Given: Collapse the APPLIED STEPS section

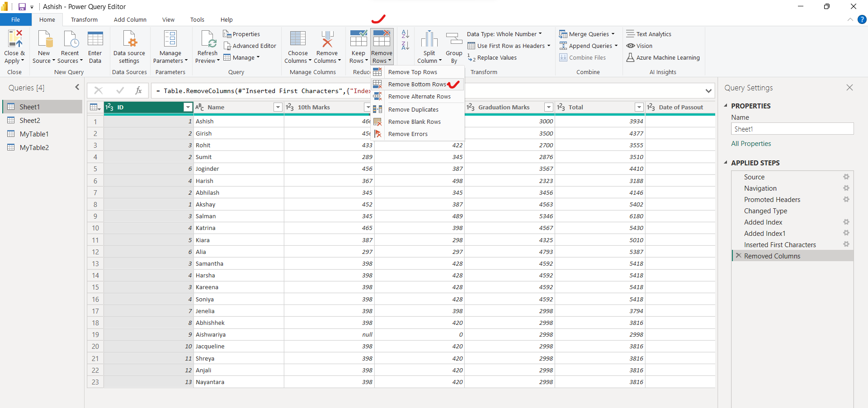Looking at the screenshot, I should 726,163.
